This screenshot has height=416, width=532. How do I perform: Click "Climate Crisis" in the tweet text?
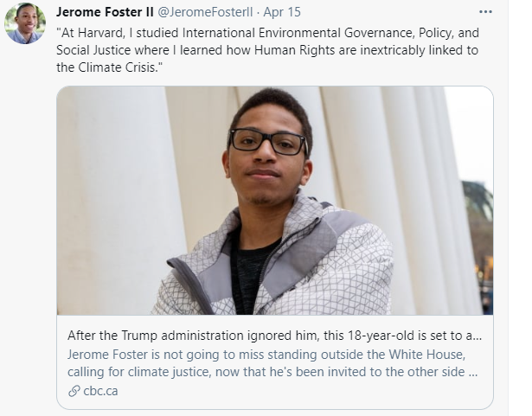(125, 67)
